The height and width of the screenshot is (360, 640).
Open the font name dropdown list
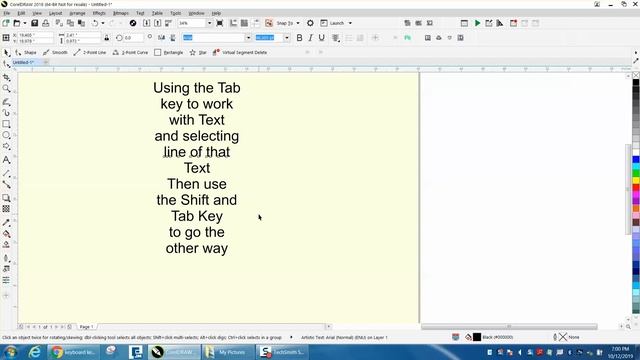point(248,38)
